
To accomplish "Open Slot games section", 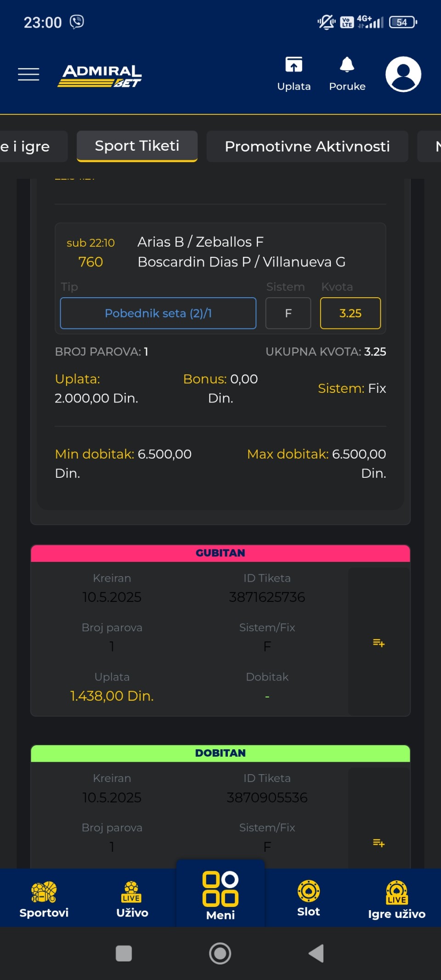I will coord(308,898).
